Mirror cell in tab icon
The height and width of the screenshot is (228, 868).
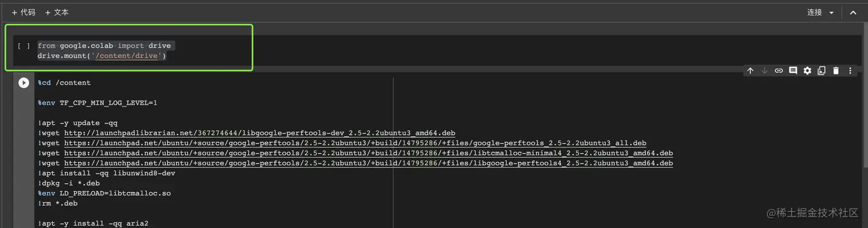point(821,71)
